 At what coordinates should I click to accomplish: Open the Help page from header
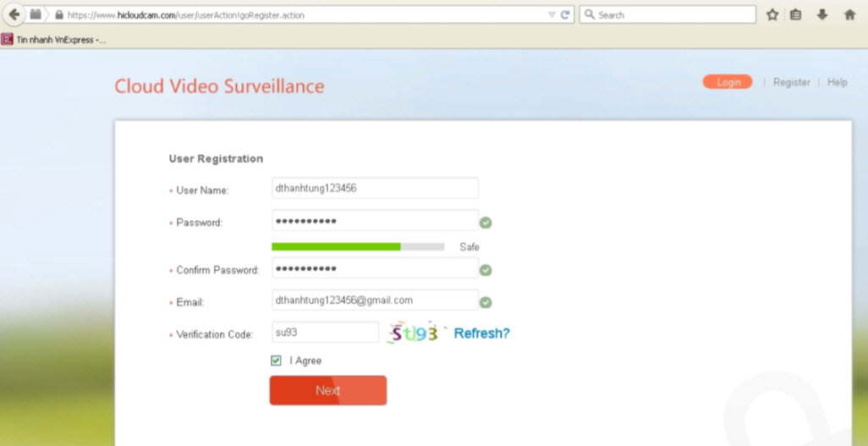(x=837, y=82)
